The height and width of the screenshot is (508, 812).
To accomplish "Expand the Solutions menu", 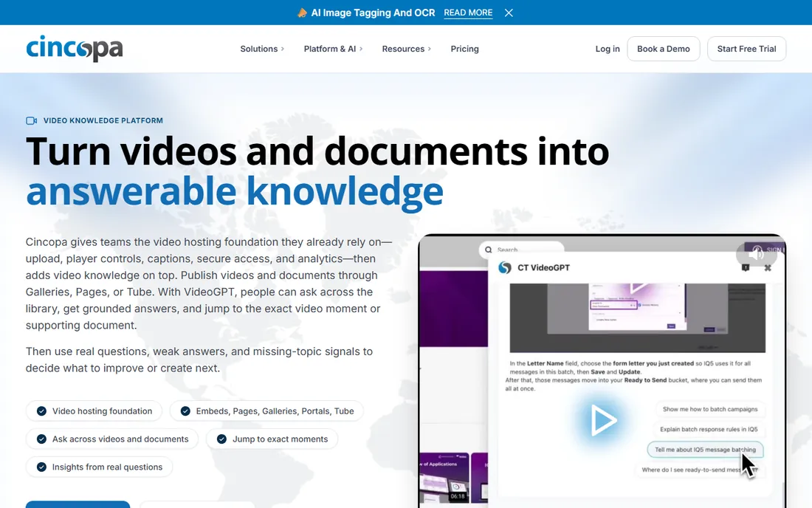I will coord(262,49).
